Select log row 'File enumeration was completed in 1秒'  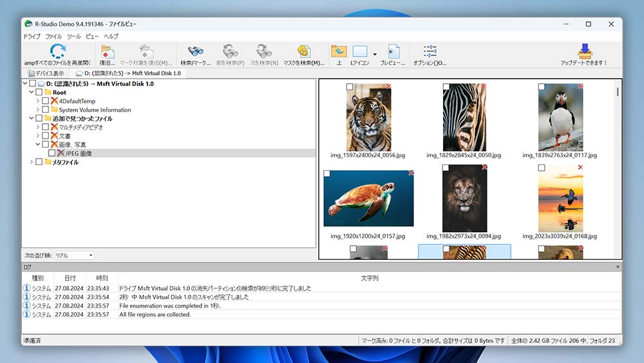(321, 306)
